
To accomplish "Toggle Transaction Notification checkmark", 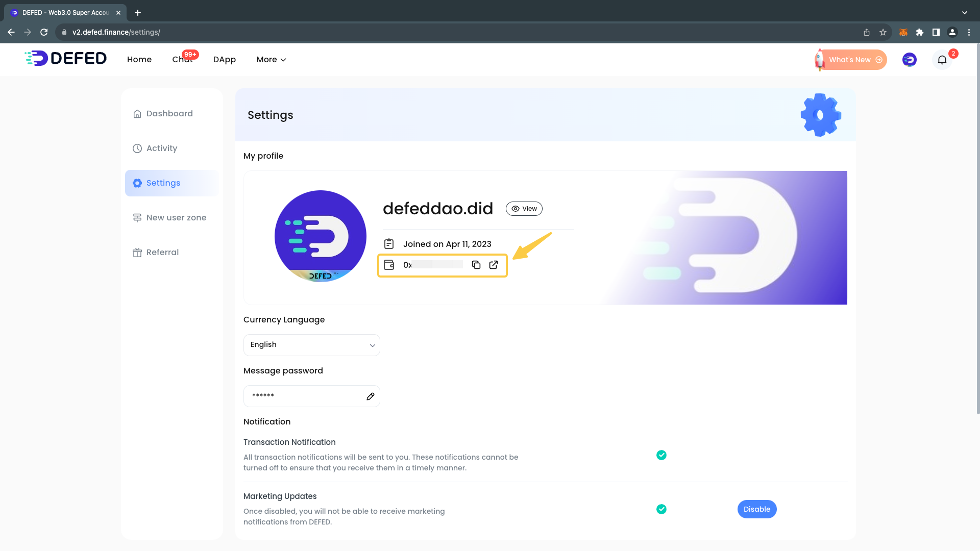I will point(661,455).
